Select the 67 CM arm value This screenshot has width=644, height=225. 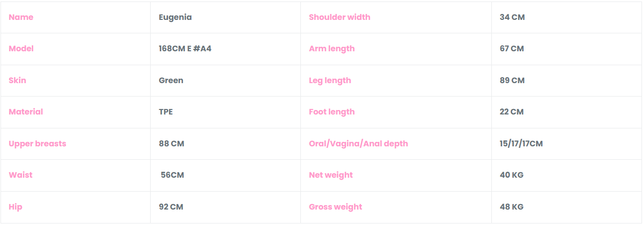[512, 49]
